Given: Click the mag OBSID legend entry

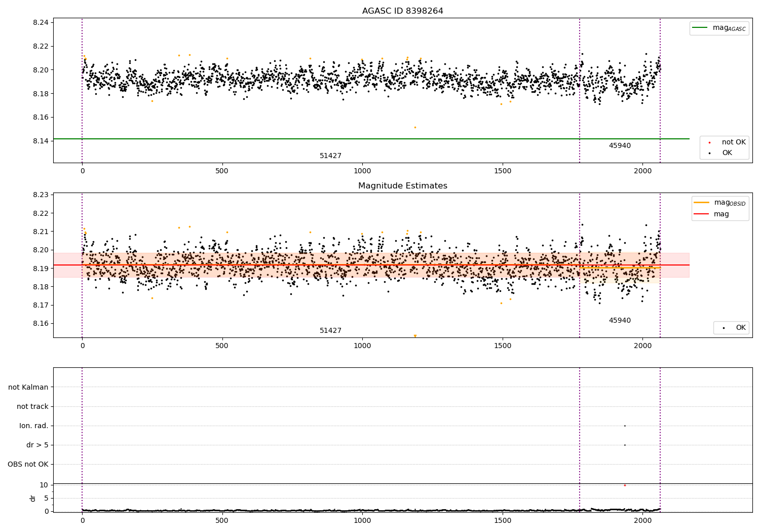Looking at the screenshot, I should tap(719, 203).
